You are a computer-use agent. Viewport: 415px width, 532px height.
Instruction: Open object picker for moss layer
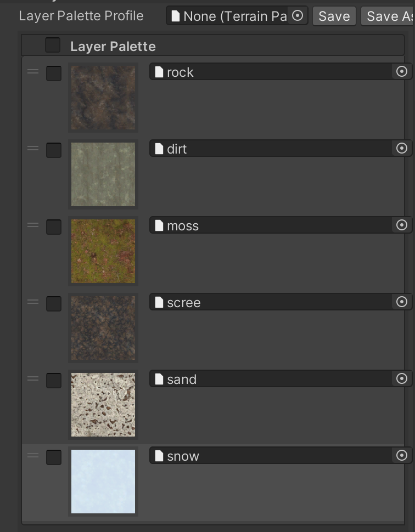pyautogui.click(x=402, y=225)
